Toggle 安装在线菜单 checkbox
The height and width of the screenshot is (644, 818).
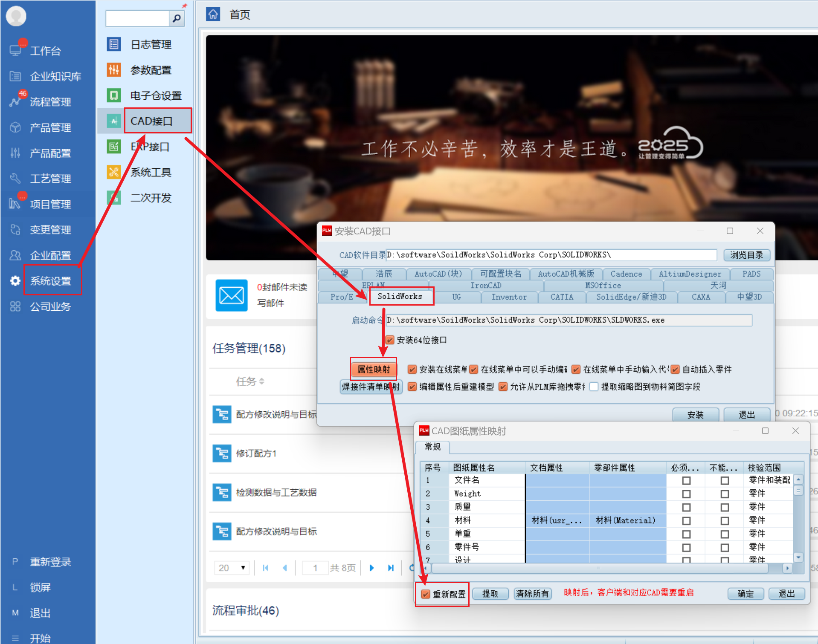[x=412, y=370]
